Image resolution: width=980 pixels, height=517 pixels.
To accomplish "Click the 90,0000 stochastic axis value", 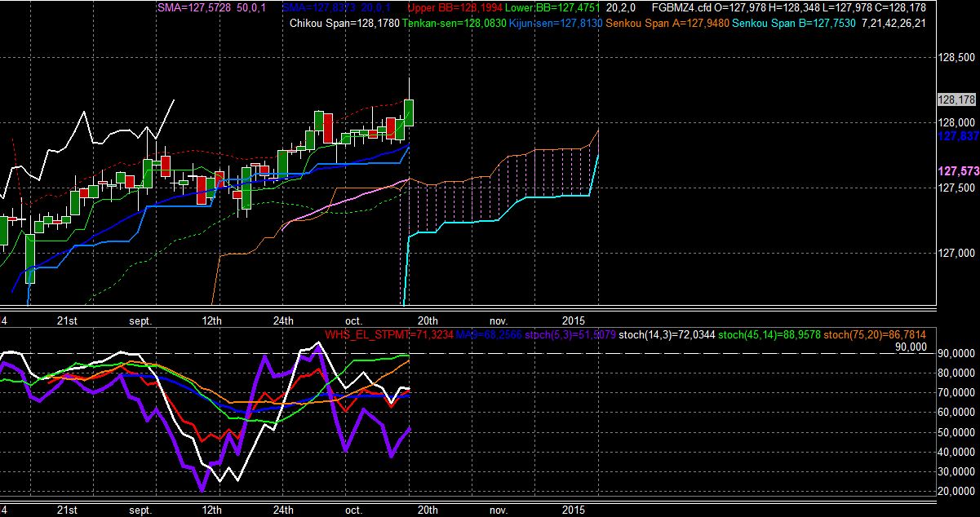I will pos(958,354).
